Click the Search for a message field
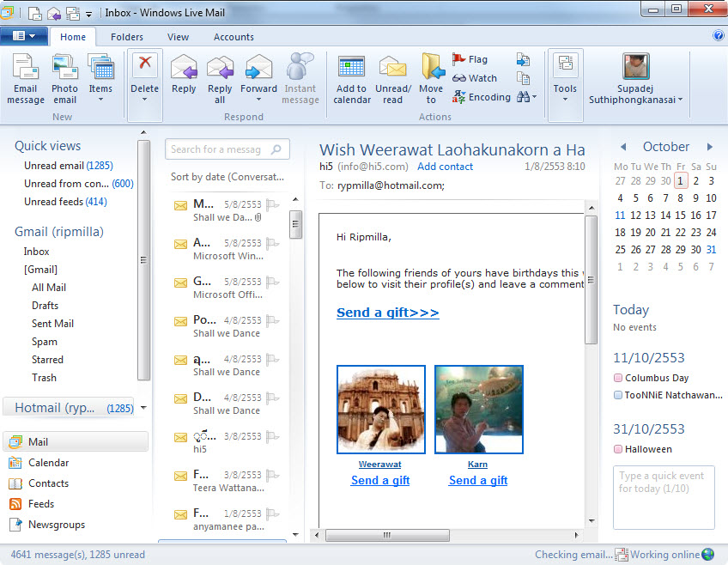The height and width of the screenshot is (565, 728). pyautogui.click(x=219, y=149)
